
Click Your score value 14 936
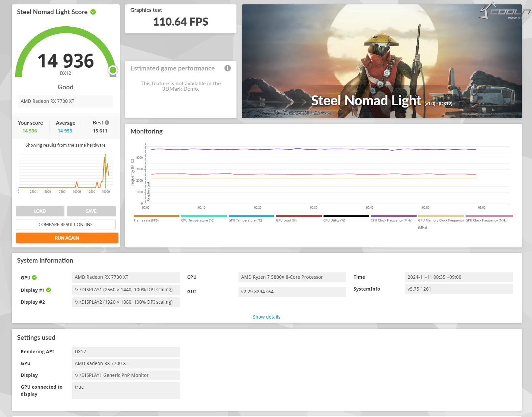(x=30, y=131)
